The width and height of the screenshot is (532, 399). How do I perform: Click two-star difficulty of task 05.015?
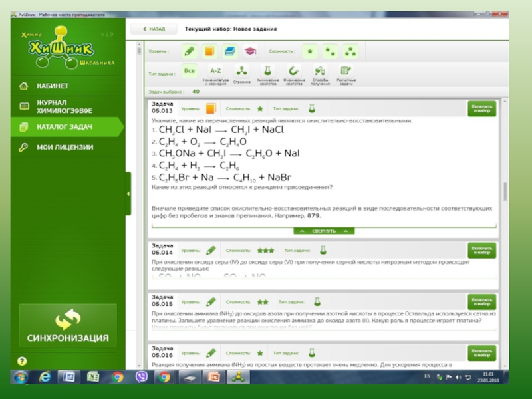[x=263, y=302]
